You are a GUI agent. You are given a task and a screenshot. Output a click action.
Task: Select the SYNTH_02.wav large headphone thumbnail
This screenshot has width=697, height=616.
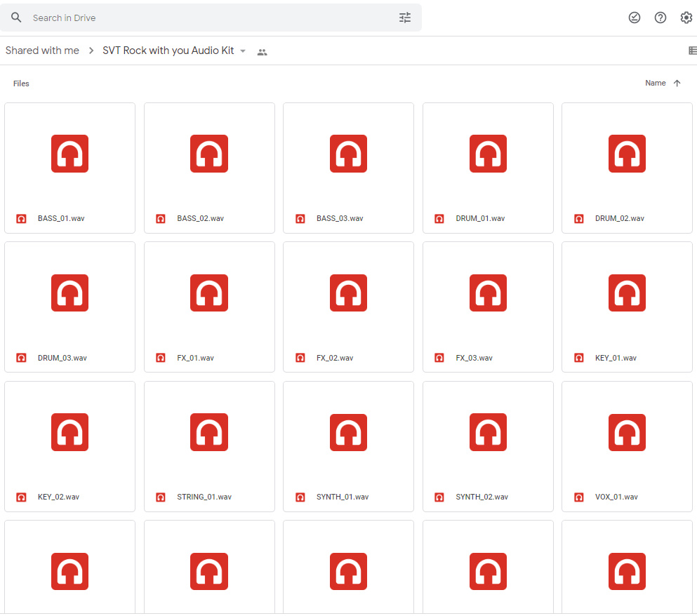[x=488, y=432]
